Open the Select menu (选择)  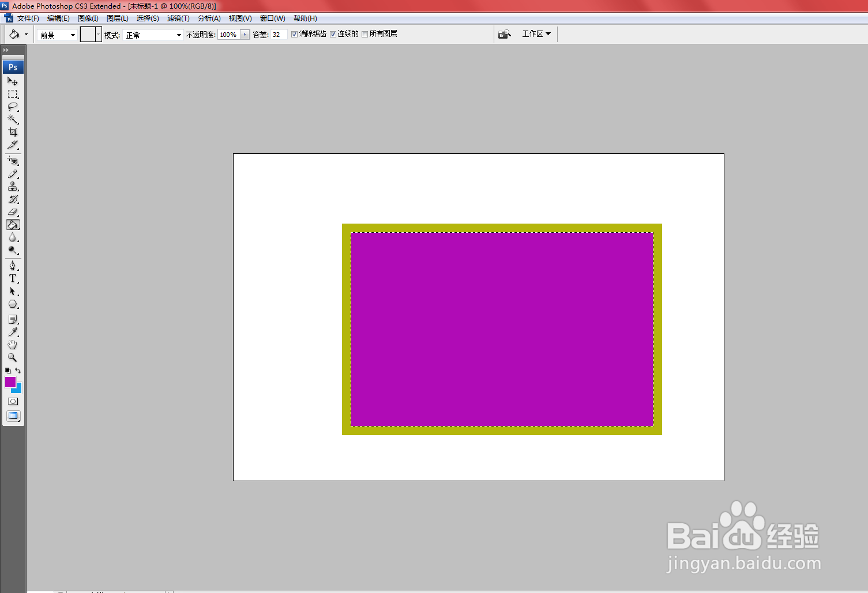tap(148, 18)
